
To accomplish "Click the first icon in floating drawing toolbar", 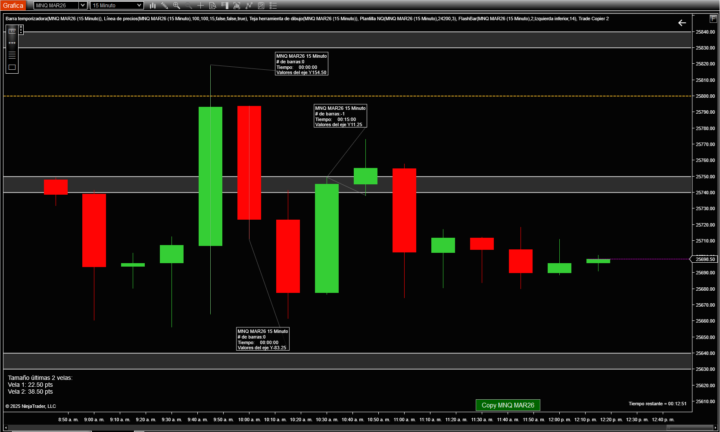I will click(x=12, y=31).
